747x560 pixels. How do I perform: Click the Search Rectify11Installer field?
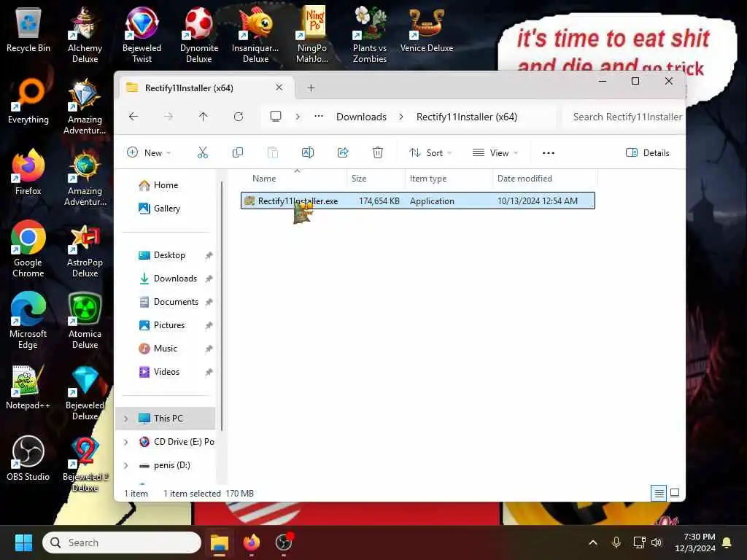click(623, 117)
